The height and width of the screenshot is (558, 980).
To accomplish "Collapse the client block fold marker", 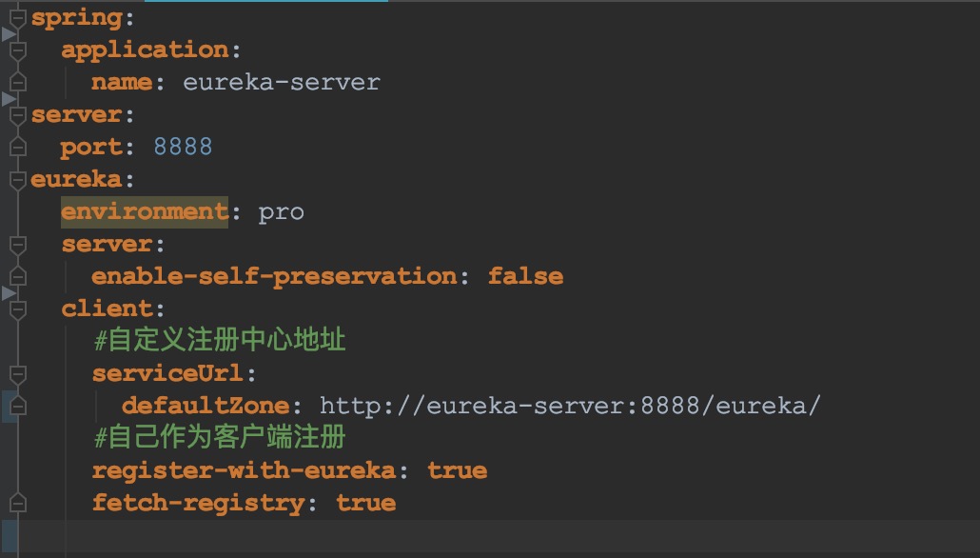I will click(x=17, y=309).
